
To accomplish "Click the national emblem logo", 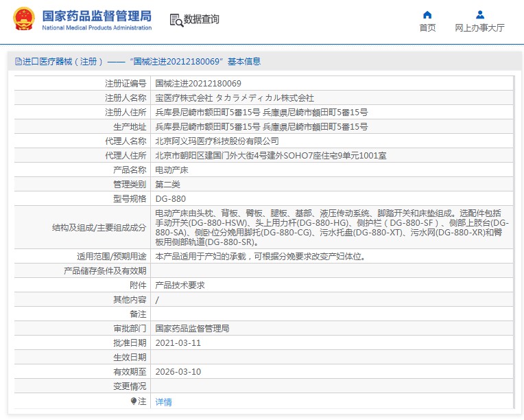I will pyautogui.click(x=24, y=19).
